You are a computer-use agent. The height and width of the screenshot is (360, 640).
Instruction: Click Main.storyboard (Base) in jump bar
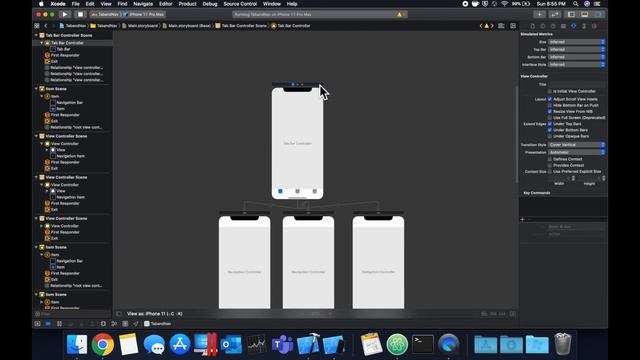[x=187, y=26]
